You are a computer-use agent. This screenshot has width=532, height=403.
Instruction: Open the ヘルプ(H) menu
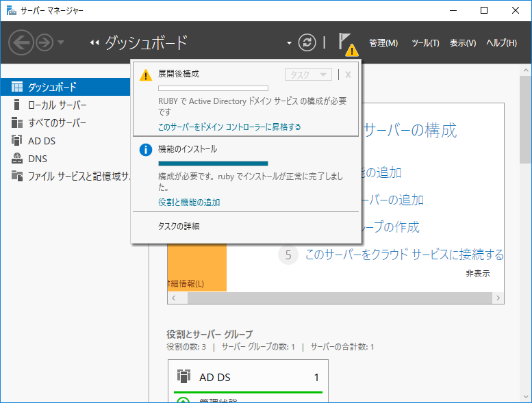click(x=501, y=43)
